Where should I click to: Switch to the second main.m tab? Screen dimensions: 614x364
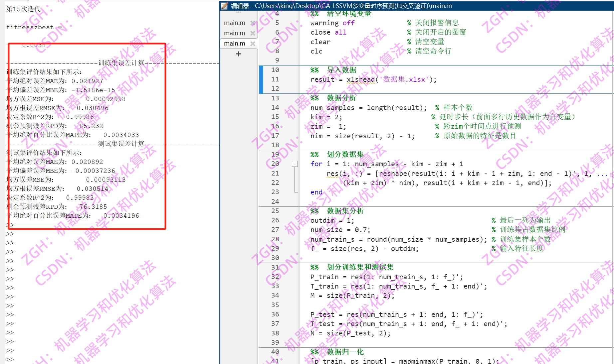(234, 33)
